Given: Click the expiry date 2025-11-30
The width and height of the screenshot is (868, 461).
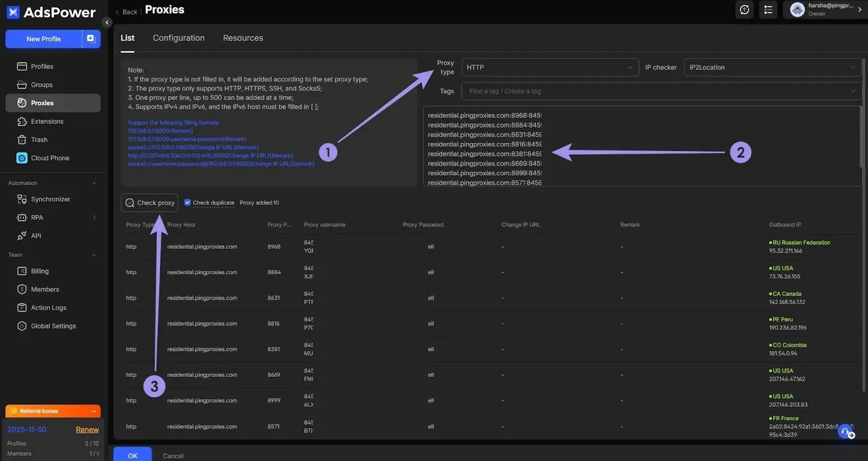Looking at the screenshot, I should [27, 430].
